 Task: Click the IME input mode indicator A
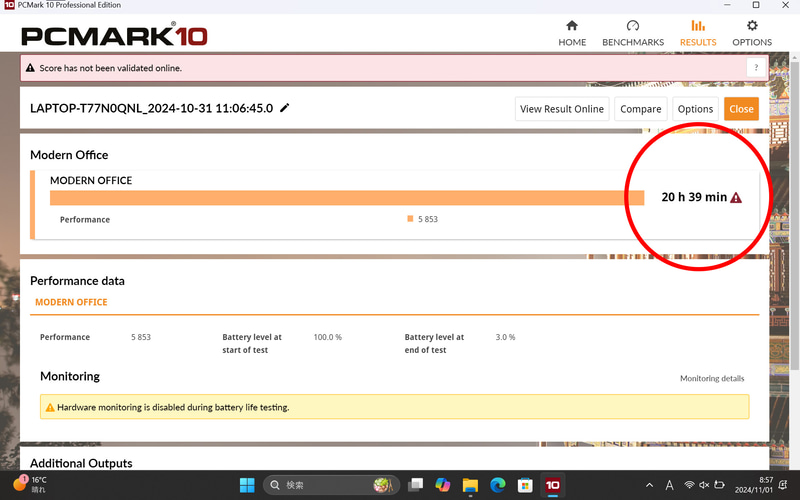click(x=669, y=485)
